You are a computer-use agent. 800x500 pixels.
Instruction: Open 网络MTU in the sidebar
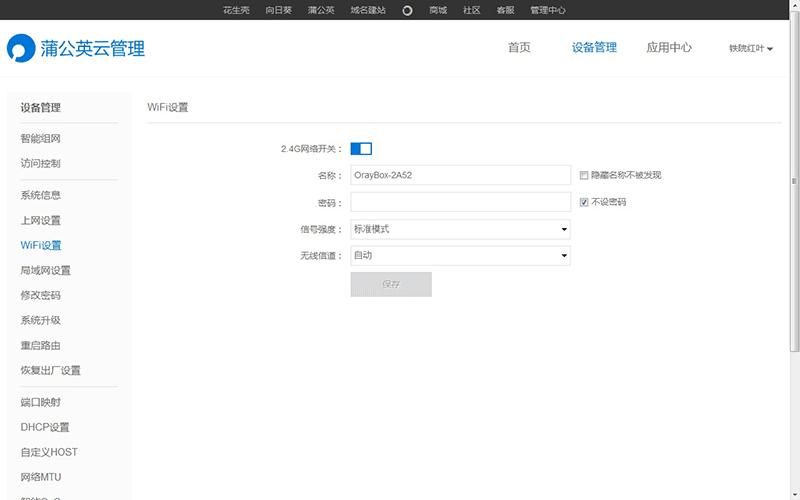coord(41,477)
